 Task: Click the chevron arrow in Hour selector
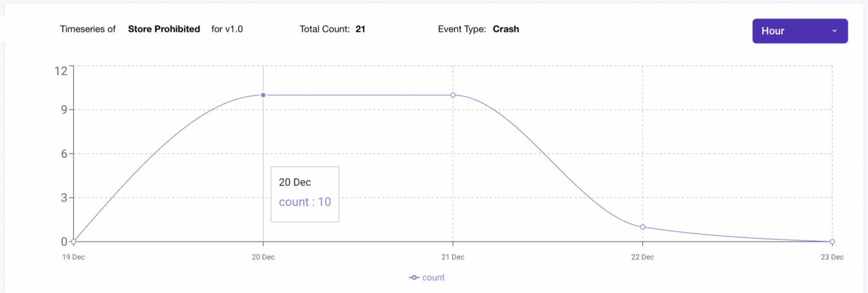pos(835,30)
